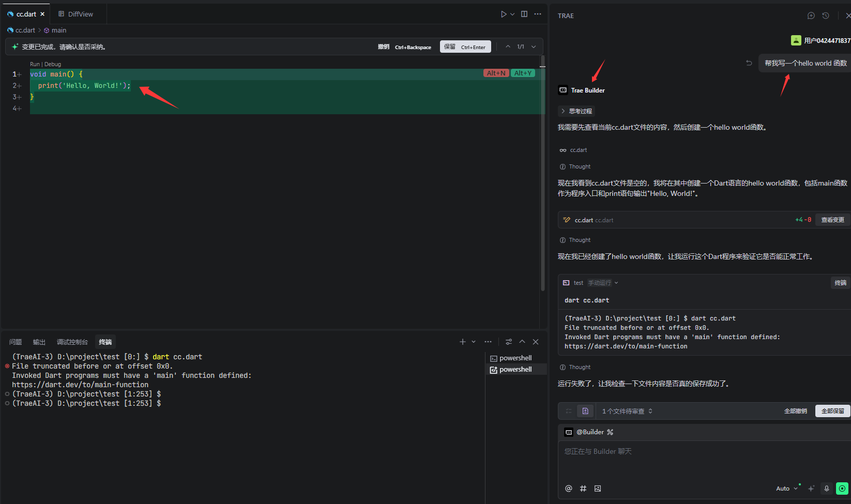Expand the 思考过程 section
Screen dimensions: 851x504
pyautogui.click(x=576, y=111)
